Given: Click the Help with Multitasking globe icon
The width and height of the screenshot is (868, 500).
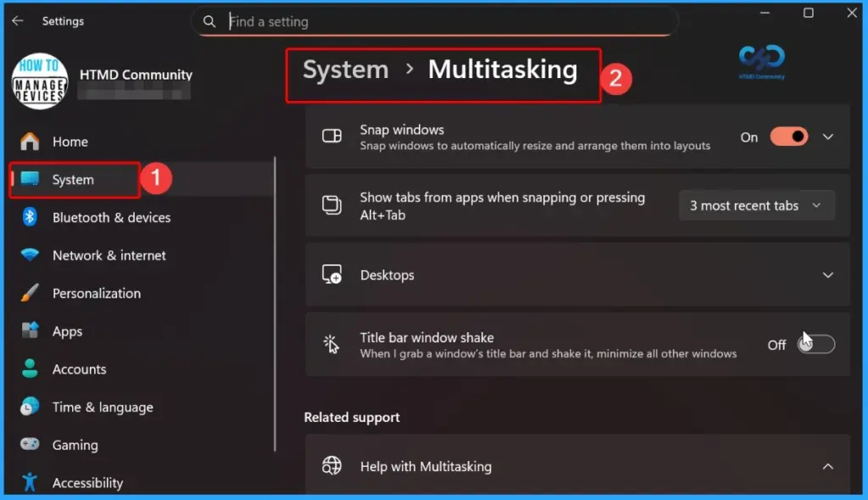Looking at the screenshot, I should (332, 466).
